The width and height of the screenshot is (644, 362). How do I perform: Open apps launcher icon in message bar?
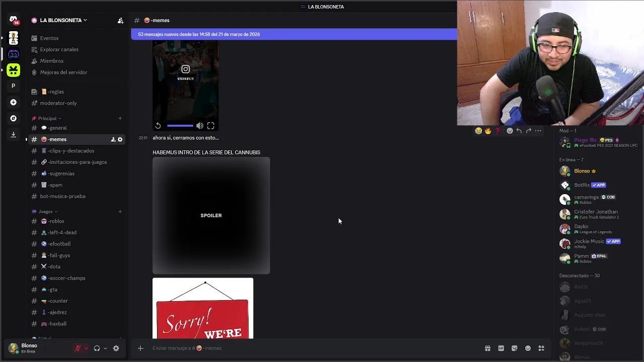(x=541, y=348)
